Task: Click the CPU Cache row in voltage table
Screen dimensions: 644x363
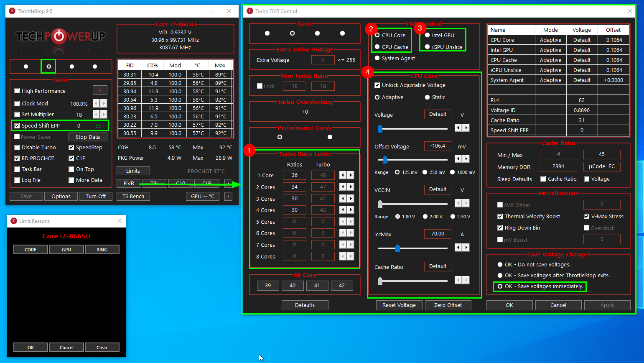Action: click(x=558, y=60)
